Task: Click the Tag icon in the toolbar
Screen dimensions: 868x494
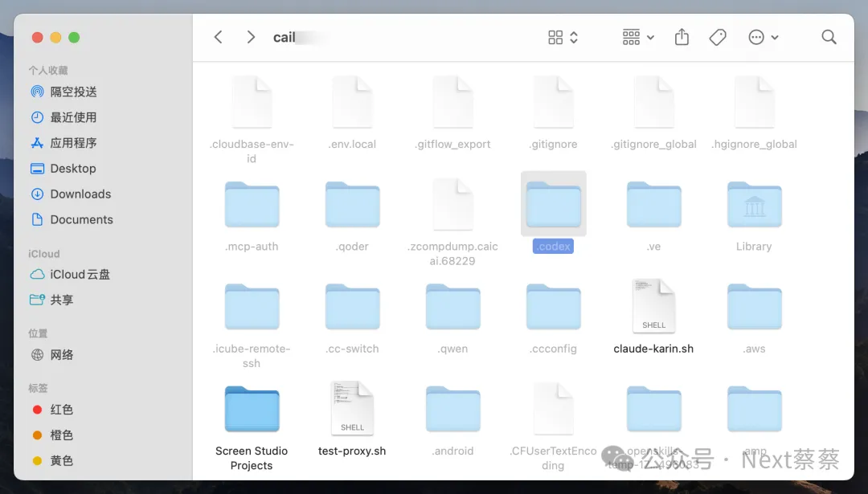Action: 718,37
